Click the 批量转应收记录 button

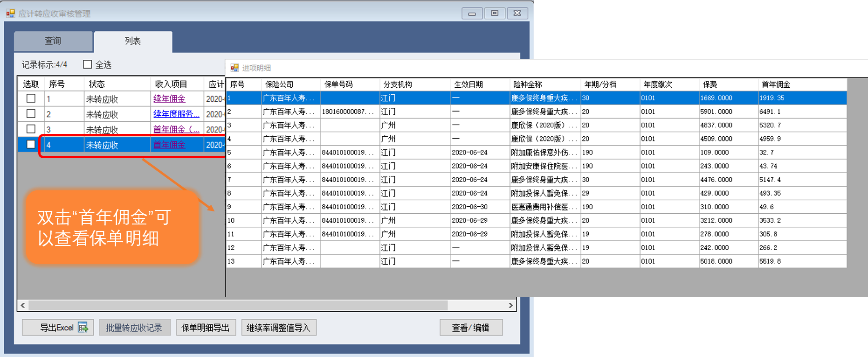point(134,328)
